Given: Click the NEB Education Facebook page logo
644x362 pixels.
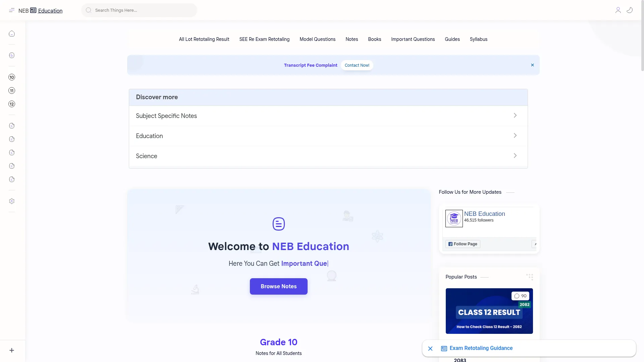Looking at the screenshot, I should 454,219.
